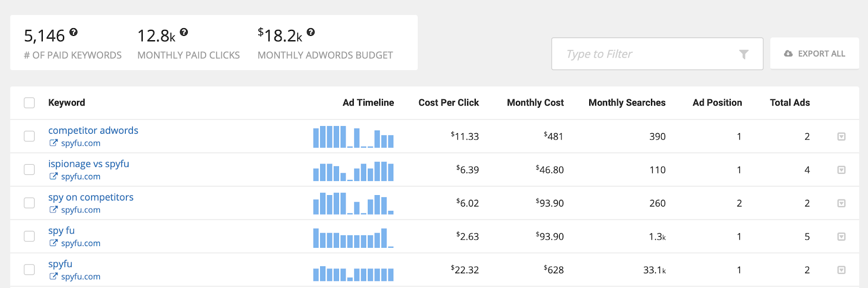Sort by Monthly Searches column
Image resolution: width=868 pixels, height=288 pixels.
(627, 103)
